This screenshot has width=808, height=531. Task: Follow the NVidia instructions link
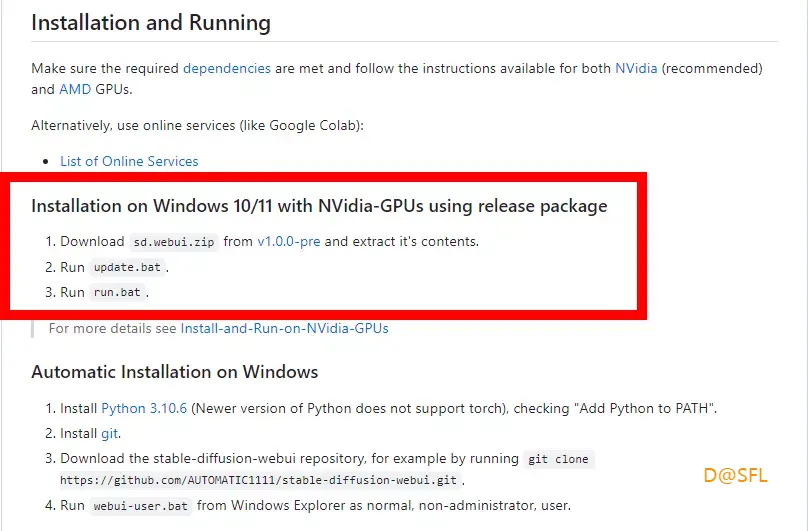pos(636,69)
